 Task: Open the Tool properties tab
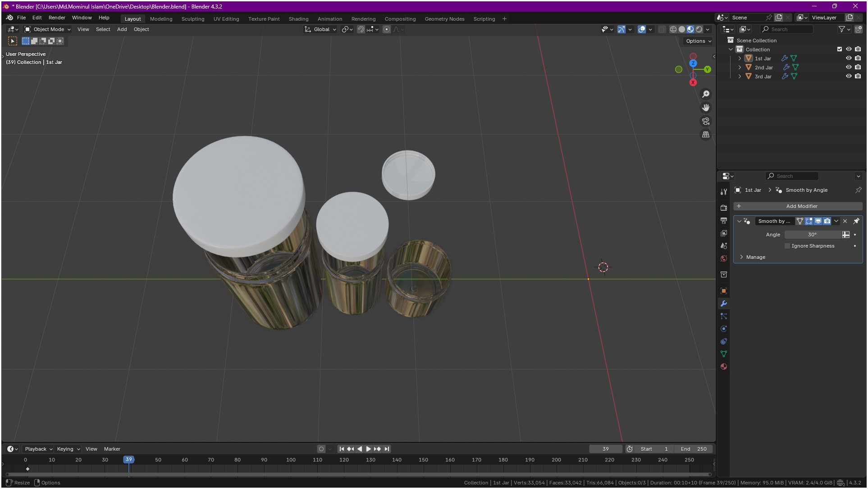pos(724,192)
